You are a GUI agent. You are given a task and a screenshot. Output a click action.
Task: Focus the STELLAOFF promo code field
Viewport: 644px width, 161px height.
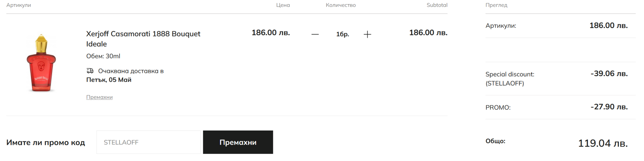tap(148, 142)
